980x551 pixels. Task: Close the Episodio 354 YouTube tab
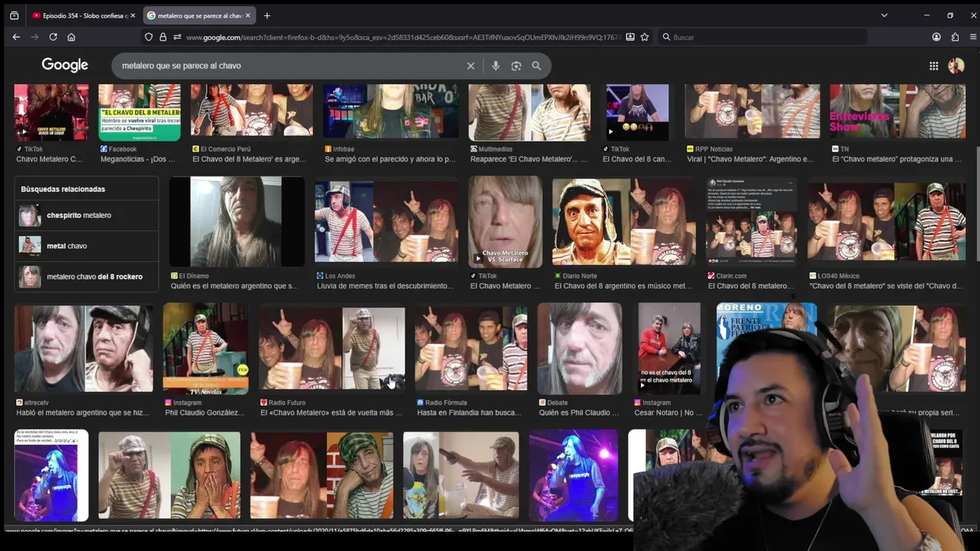click(x=133, y=15)
